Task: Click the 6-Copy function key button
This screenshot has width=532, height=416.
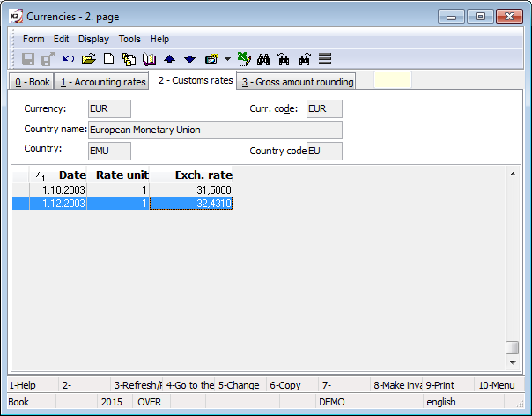Action: coord(292,385)
